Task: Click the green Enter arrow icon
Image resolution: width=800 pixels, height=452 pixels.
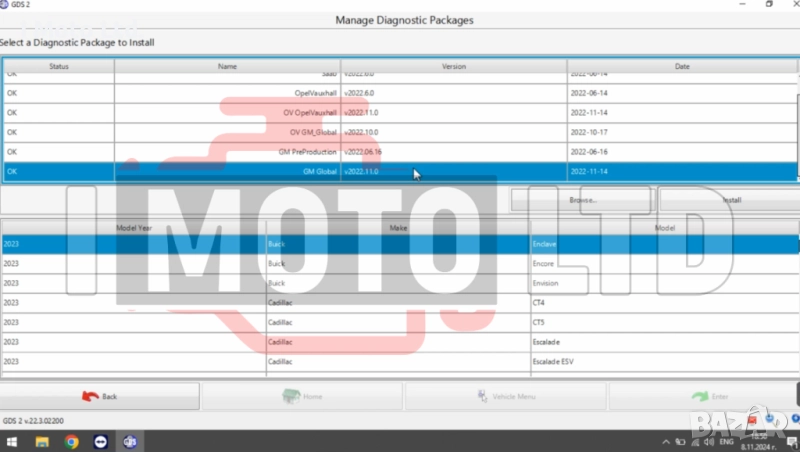Action: (700, 396)
